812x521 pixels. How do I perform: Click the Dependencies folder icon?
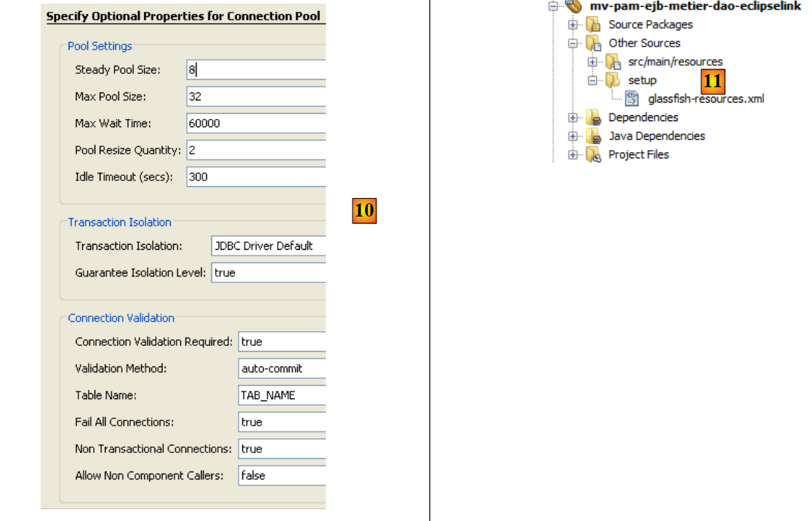(x=593, y=118)
